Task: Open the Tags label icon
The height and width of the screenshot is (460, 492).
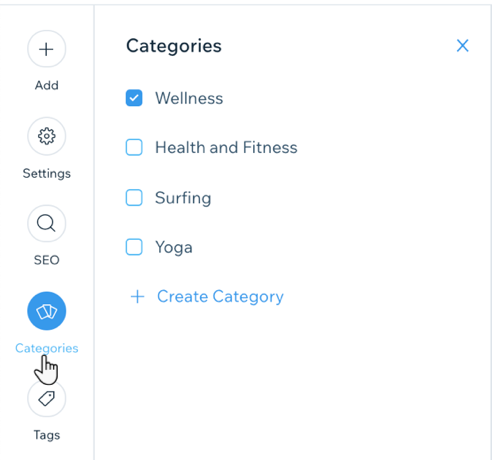Action: [46, 398]
